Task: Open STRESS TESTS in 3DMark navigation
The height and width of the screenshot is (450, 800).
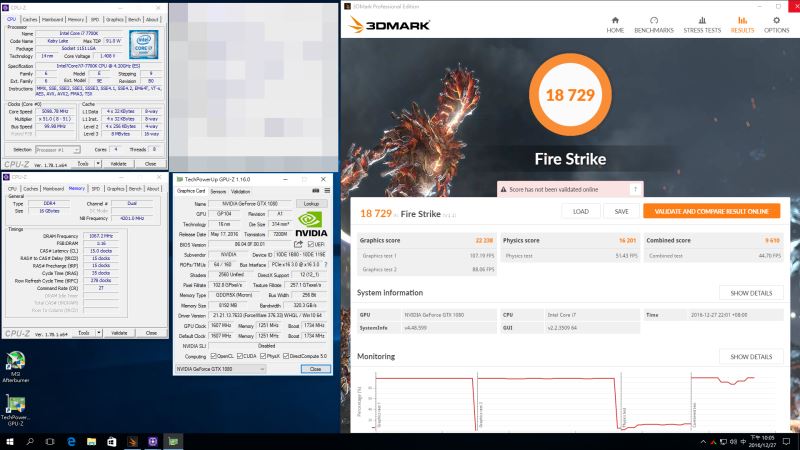Action: [x=702, y=24]
